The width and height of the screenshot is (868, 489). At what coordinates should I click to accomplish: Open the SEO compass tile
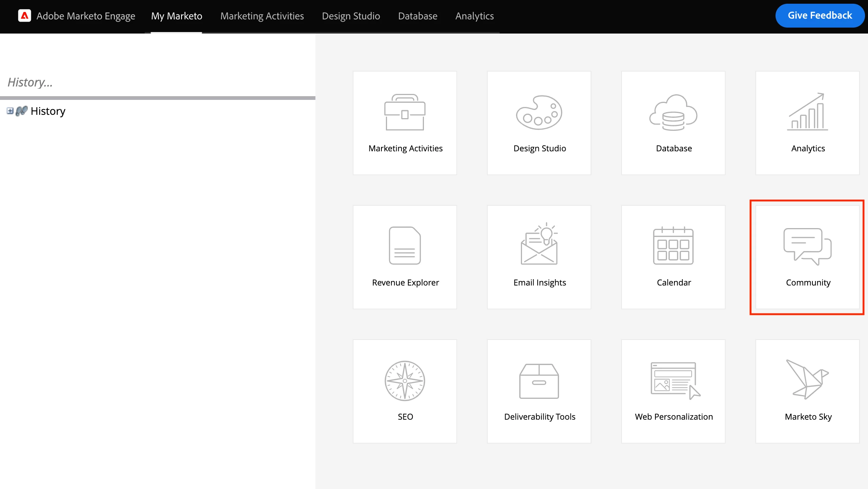(405, 391)
